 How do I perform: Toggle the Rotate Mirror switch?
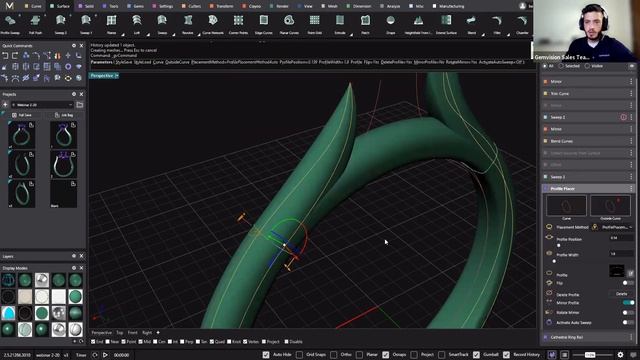click(x=628, y=312)
